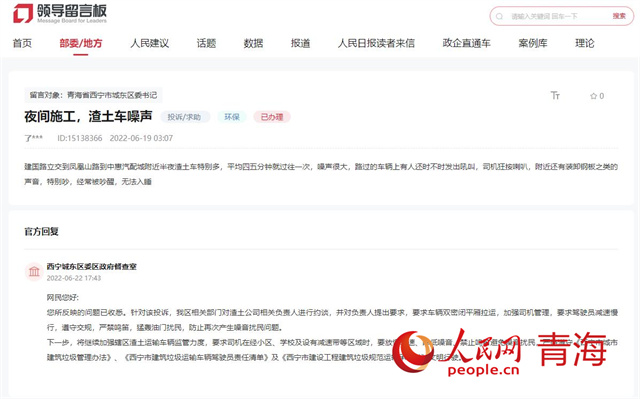The image size is (640, 399).
Task: Open the 案例库 tab
Action: tap(533, 43)
